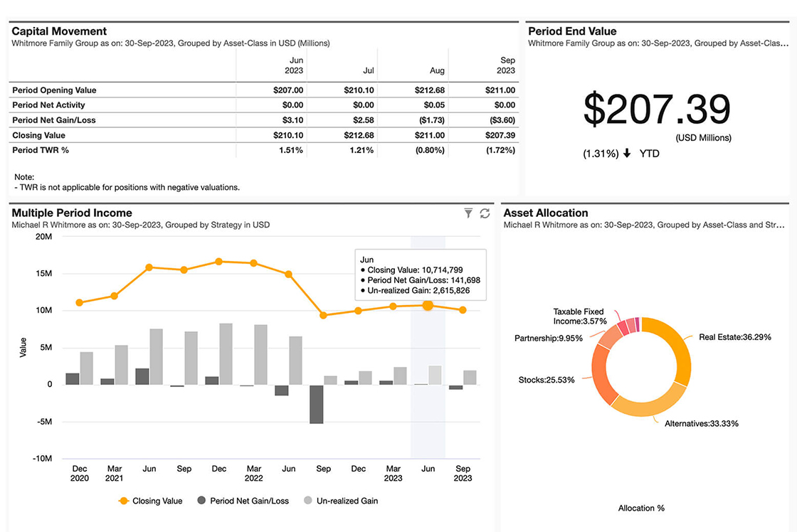Select the negative Sep 2022 net gain/loss bar

[x=316, y=404]
